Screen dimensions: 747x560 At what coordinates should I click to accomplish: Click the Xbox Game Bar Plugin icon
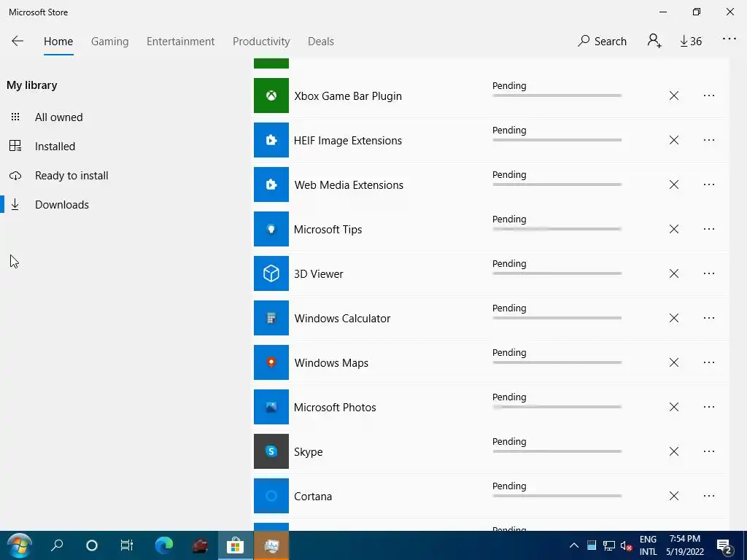tap(271, 96)
